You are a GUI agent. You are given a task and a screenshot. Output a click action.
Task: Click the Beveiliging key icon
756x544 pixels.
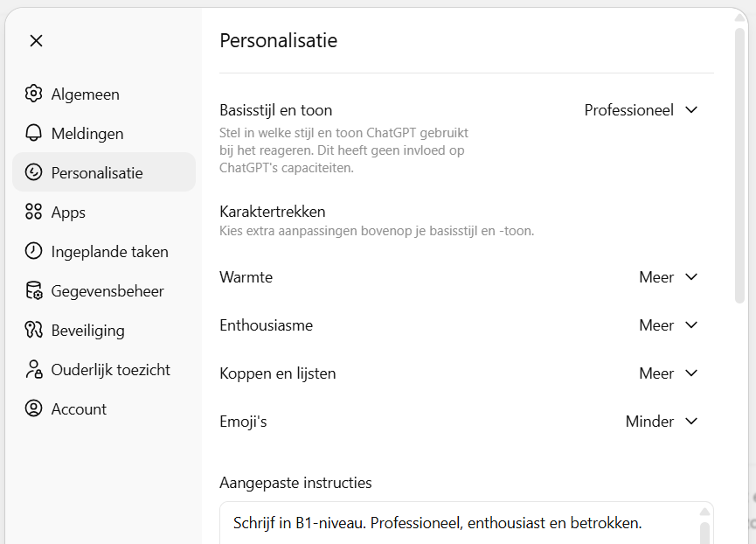click(x=33, y=330)
